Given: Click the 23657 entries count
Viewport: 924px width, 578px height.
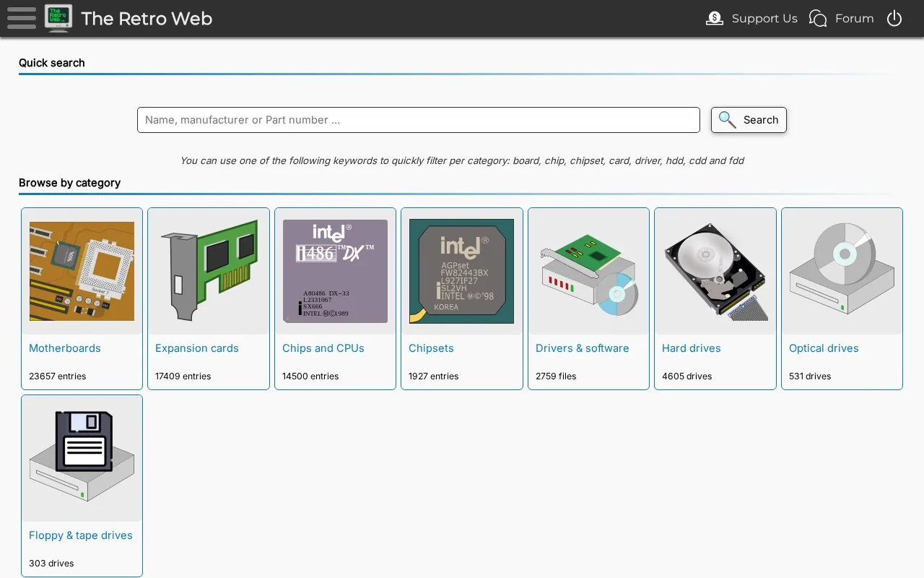Looking at the screenshot, I should pos(58,376).
